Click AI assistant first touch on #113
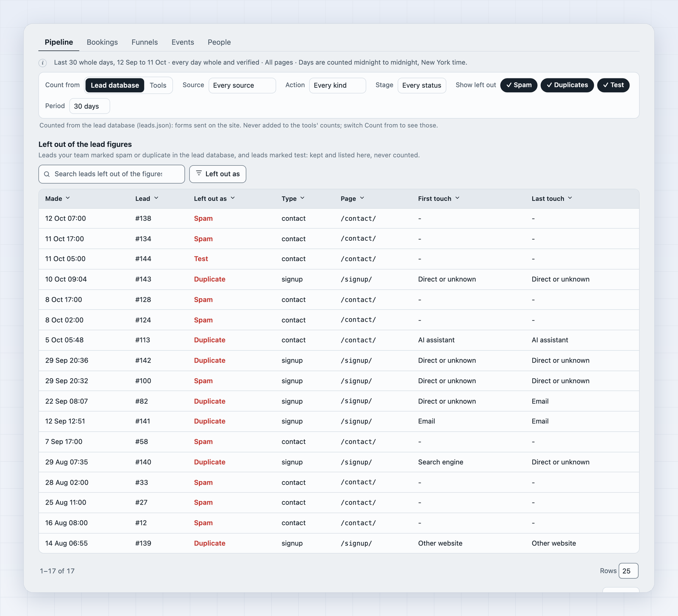 (x=436, y=340)
